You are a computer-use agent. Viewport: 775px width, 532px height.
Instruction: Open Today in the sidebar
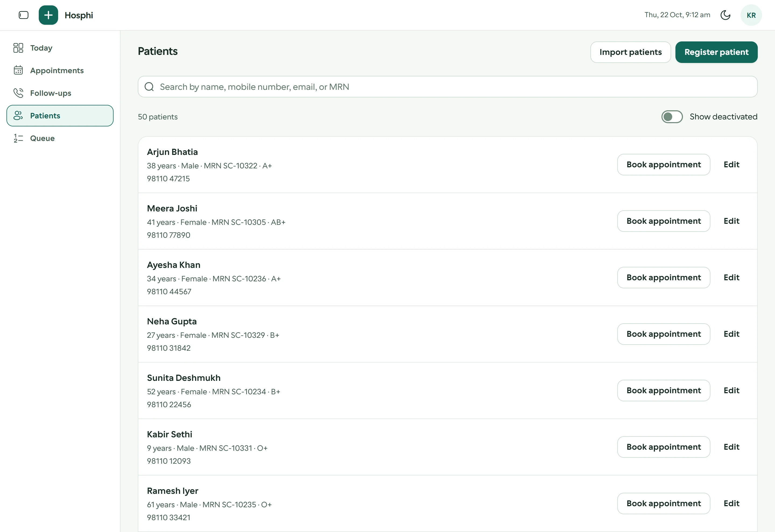pos(60,48)
